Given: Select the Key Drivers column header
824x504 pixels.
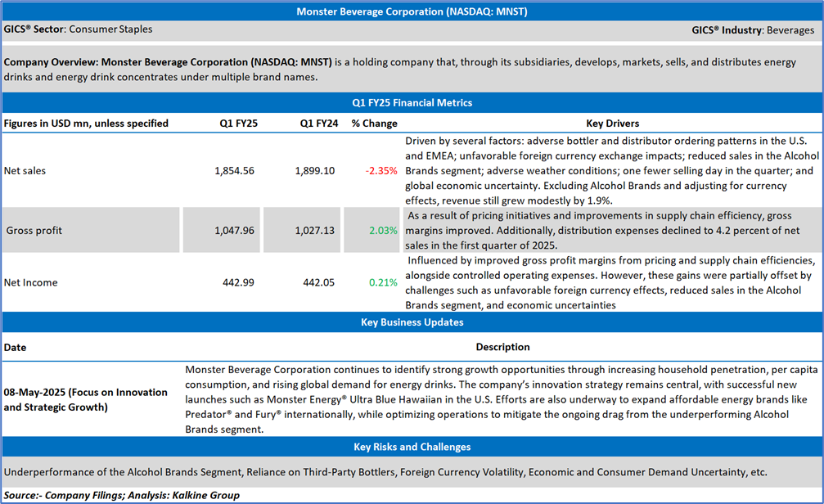Looking at the screenshot, I should [x=613, y=124].
